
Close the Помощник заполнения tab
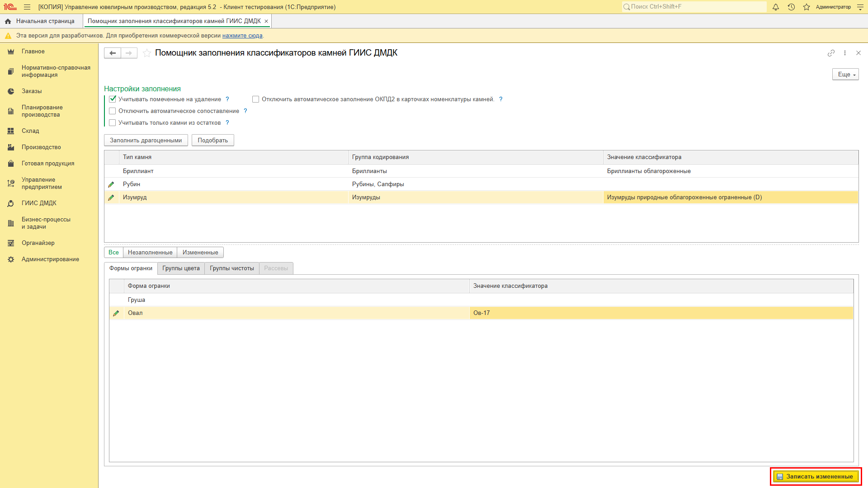266,21
